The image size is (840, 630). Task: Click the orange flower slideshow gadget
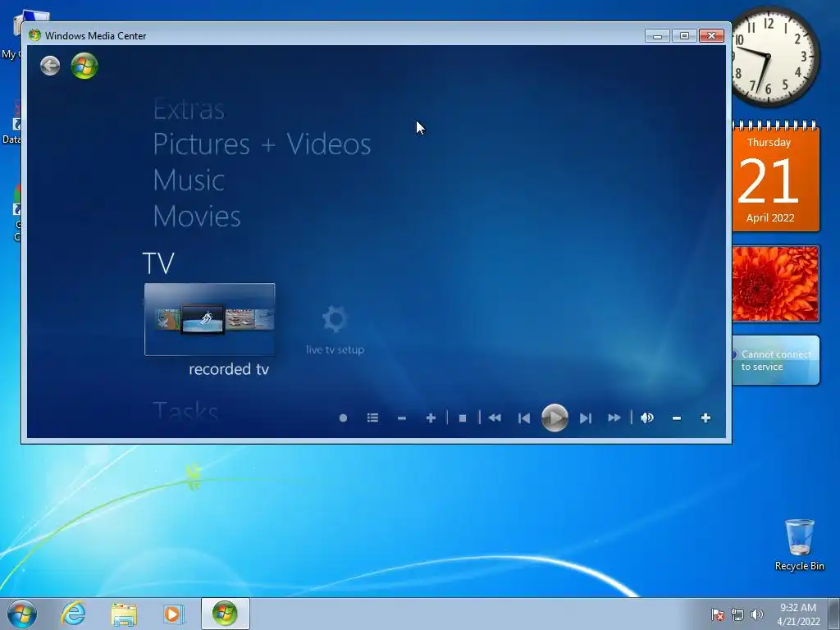(x=775, y=284)
